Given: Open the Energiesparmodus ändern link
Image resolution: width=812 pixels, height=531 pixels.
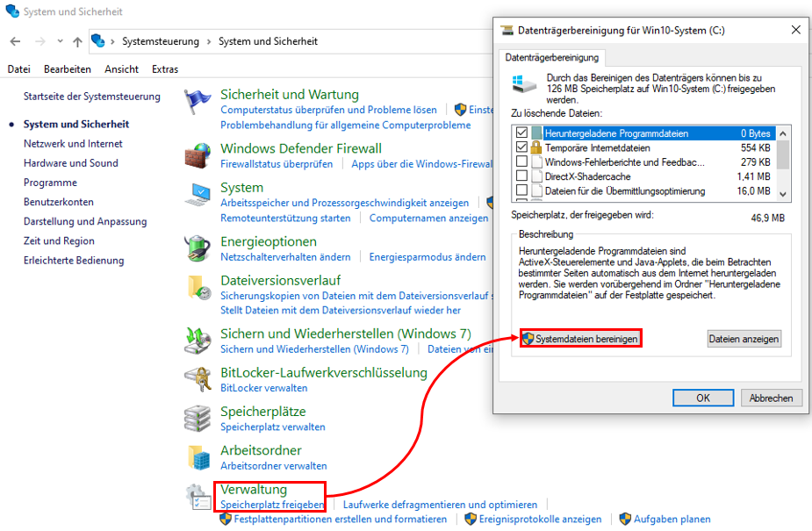Looking at the screenshot, I should pyautogui.click(x=428, y=257).
